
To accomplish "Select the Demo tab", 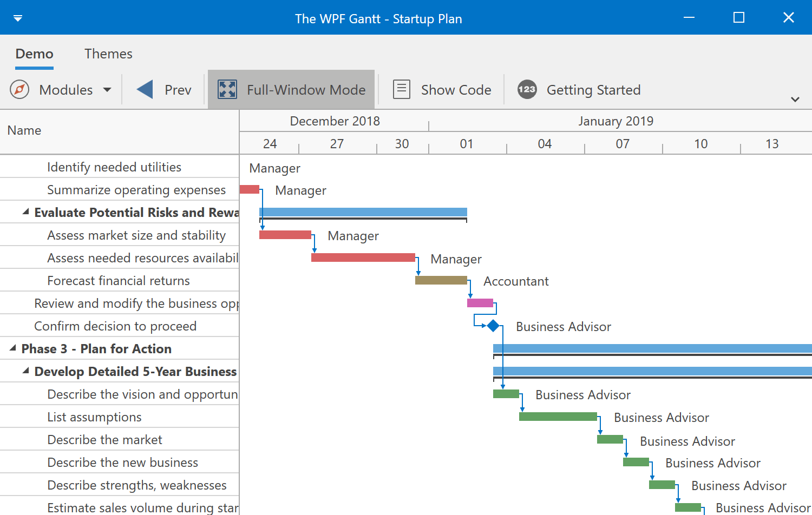I will point(34,54).
